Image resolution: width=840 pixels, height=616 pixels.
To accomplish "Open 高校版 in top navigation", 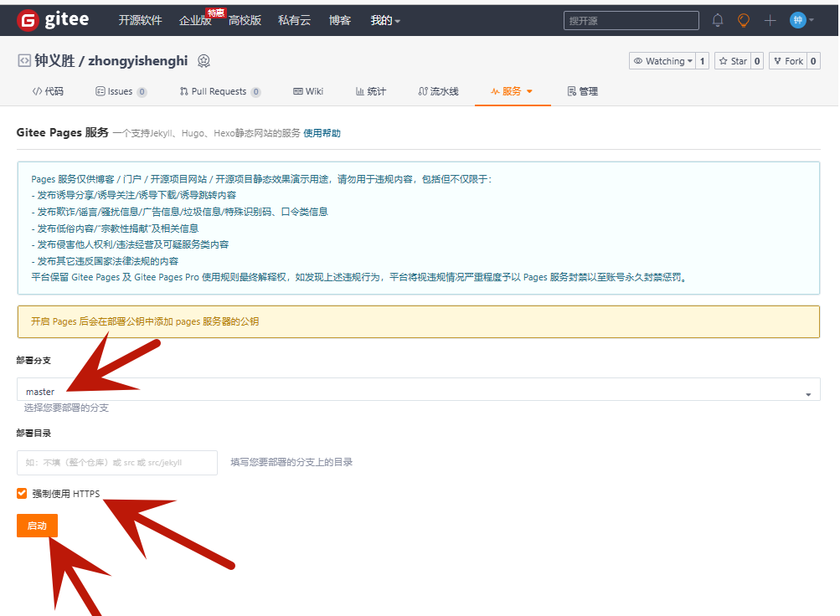I will pyautogui.click(x=245, y=20).
